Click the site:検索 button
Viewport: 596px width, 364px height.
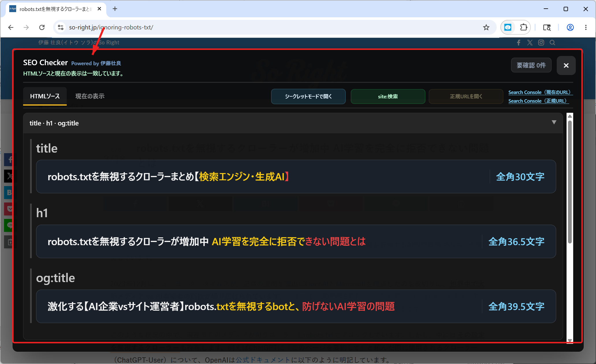click(x=388, y=96)
